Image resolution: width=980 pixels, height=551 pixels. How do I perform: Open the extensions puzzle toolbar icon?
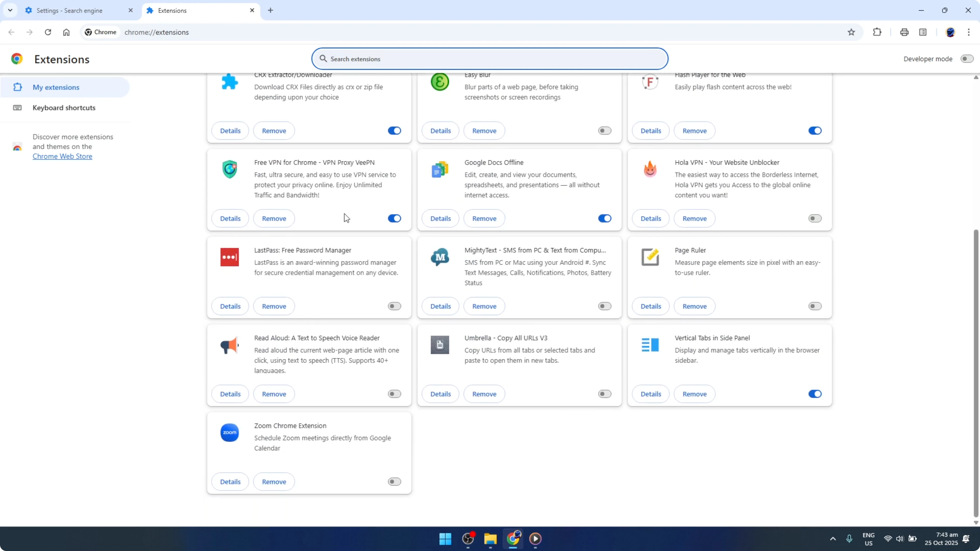tap(877, 32)
